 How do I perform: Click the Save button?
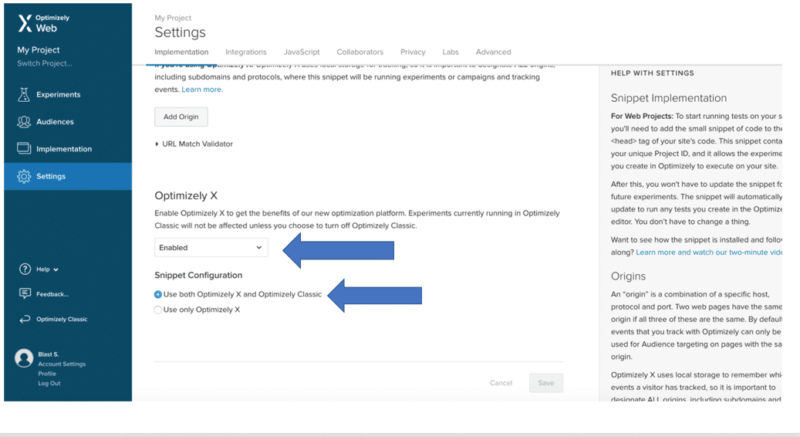pos(546,383)
